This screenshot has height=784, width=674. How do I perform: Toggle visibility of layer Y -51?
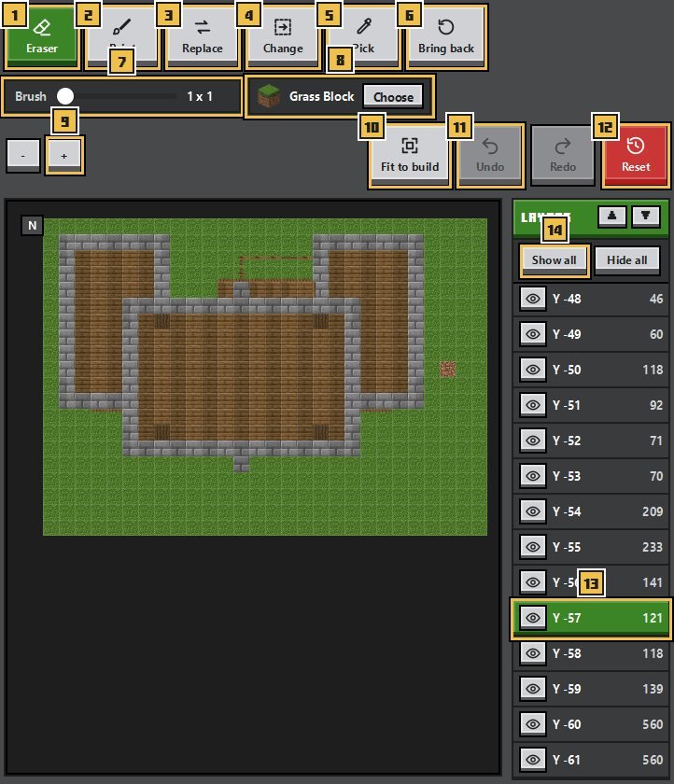(533, 405)
